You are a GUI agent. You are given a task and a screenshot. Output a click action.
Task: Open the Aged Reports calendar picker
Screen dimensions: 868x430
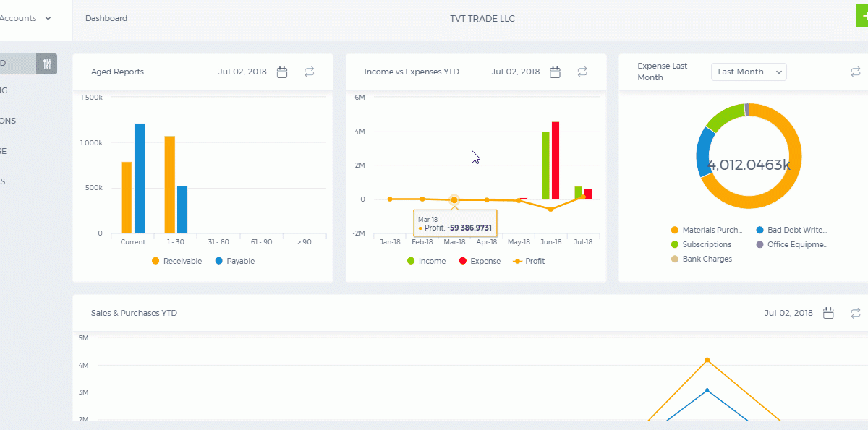(283, 72)
